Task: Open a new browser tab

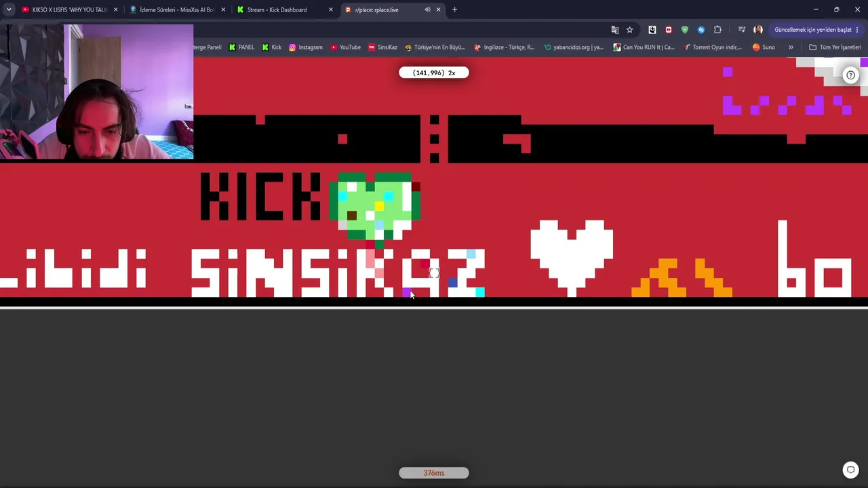Action: [454, 9]
